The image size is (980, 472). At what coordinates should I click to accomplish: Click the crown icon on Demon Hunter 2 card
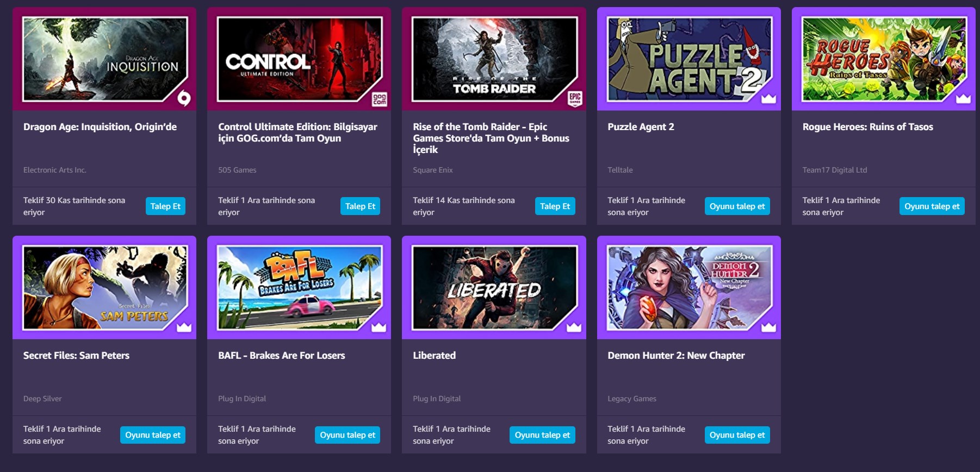[x=768, y=327]
